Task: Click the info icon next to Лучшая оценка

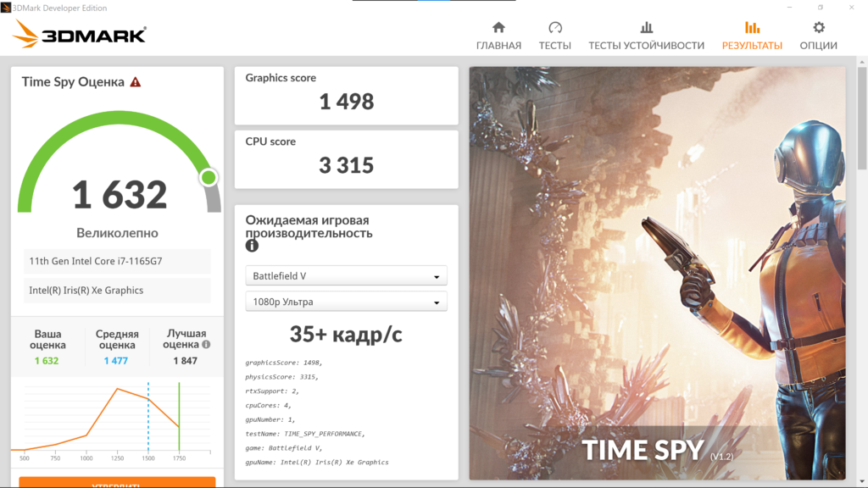Action: pyautogui.click(x=206, y=344)
